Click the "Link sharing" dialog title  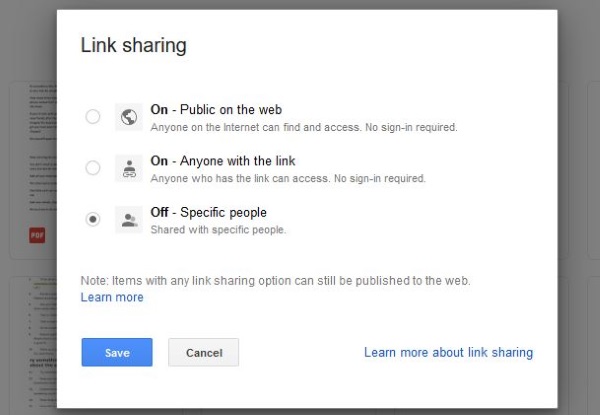click(133, 45)
